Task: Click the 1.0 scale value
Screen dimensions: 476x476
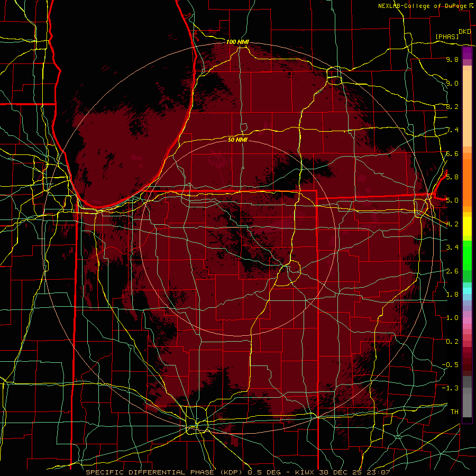Action: pyautogui.click(x=452, y=317)
